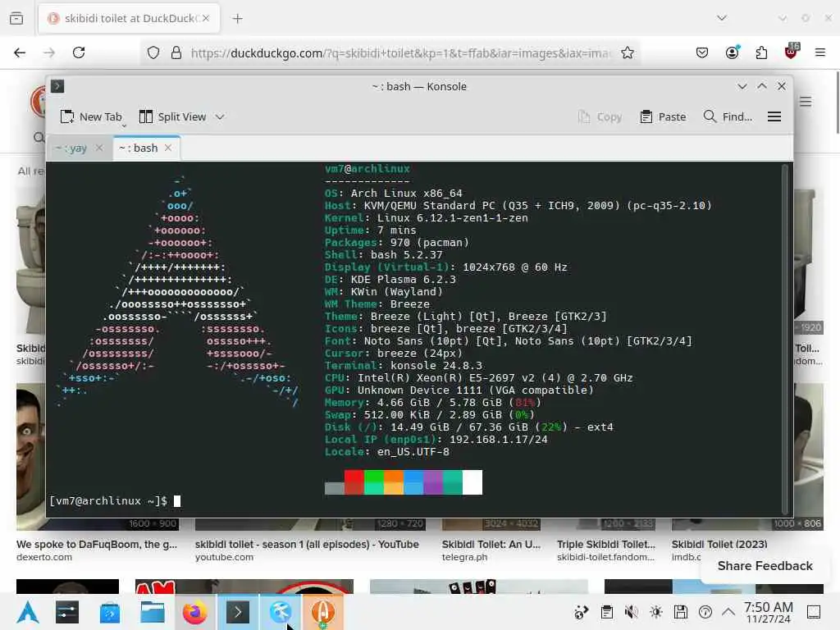Open Skibidi Toilet telegra.ph result
840x630 pixels.
click(x=491, y=545)
